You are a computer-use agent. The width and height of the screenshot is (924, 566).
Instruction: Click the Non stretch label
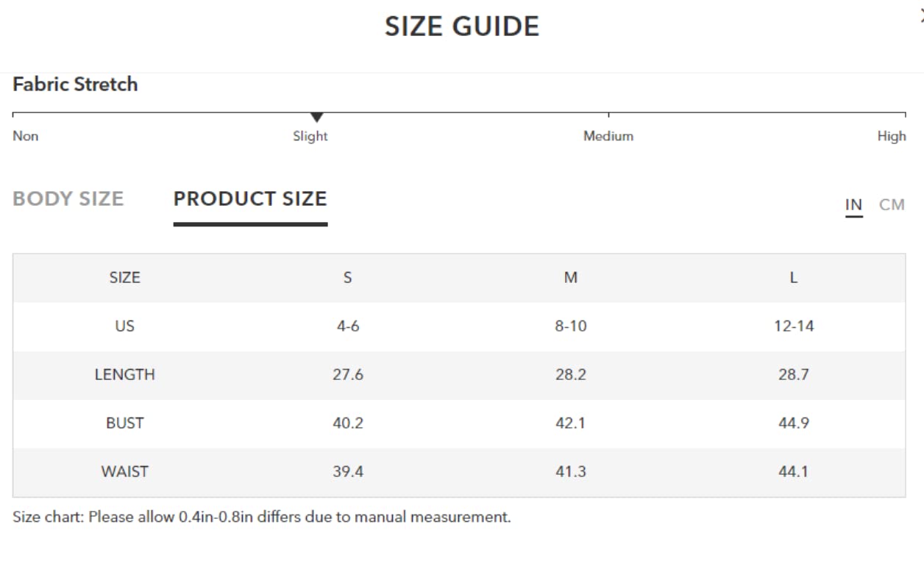tap(26, 136)
